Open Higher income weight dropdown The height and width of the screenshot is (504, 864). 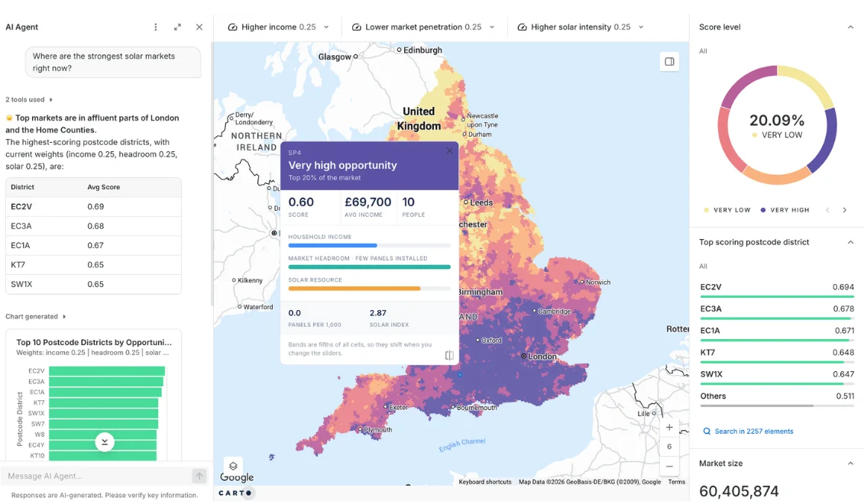coord(326,27)
